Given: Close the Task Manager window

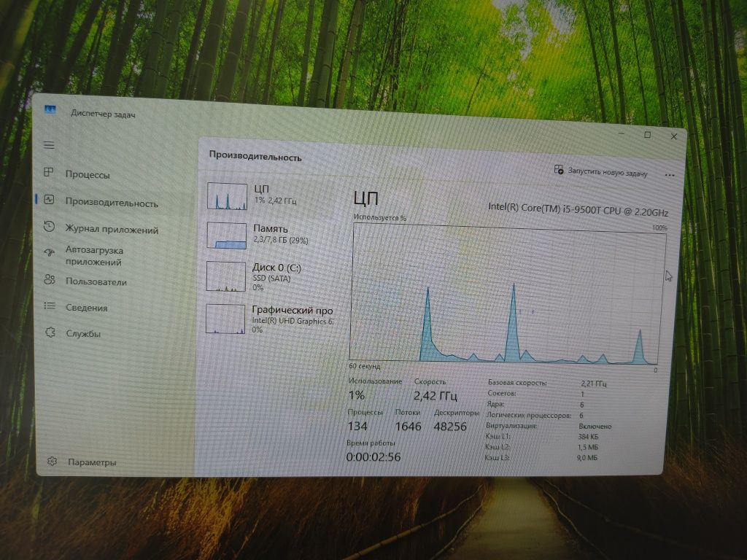Looking at the screenshot, I should 673,136.
